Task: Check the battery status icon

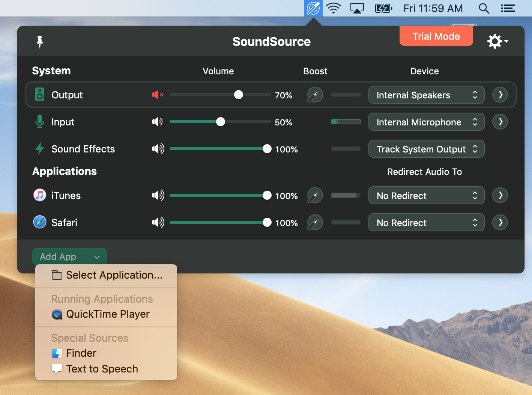Action: 383,8
